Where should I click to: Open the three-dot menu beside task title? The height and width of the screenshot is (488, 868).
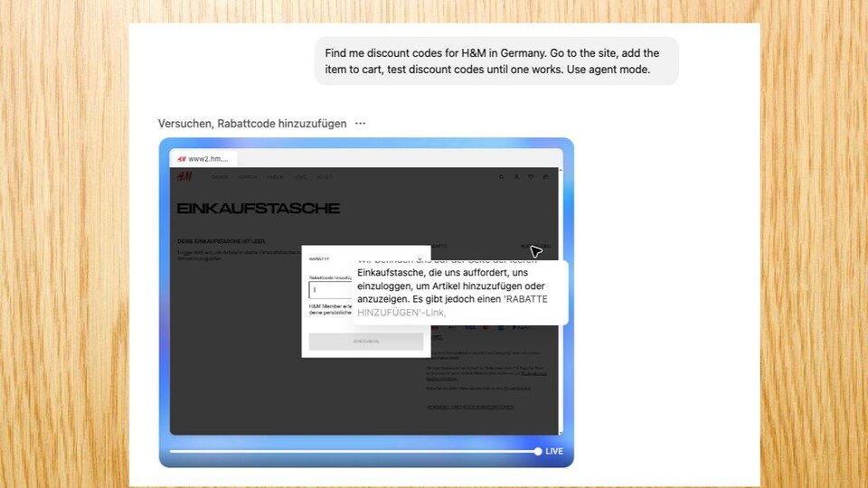pos(361,124)
